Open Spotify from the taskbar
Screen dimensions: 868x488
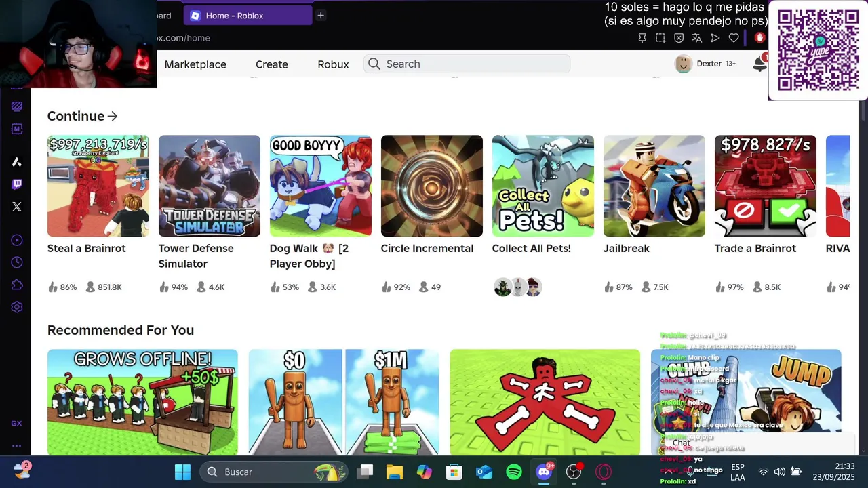[514, 472]
